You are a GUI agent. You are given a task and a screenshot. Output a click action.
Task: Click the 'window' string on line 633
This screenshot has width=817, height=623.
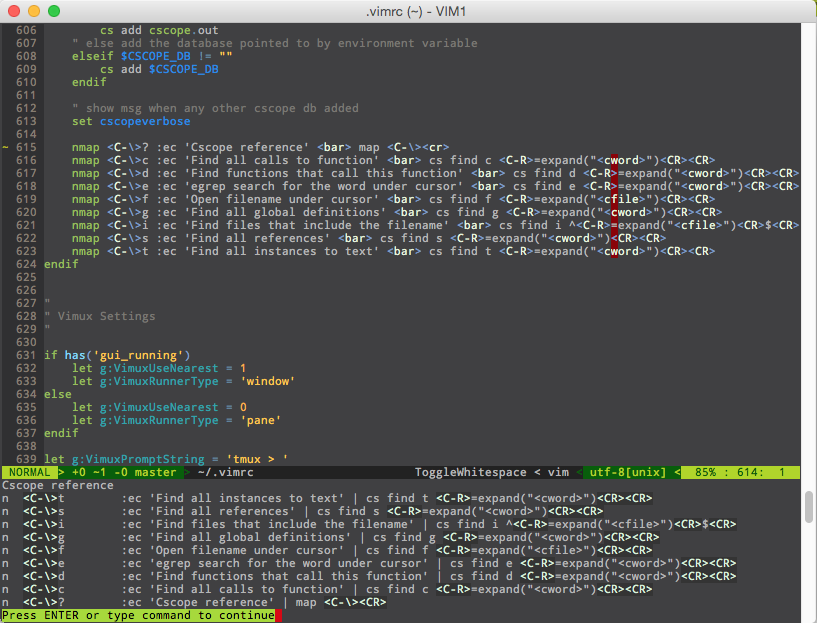267,381
